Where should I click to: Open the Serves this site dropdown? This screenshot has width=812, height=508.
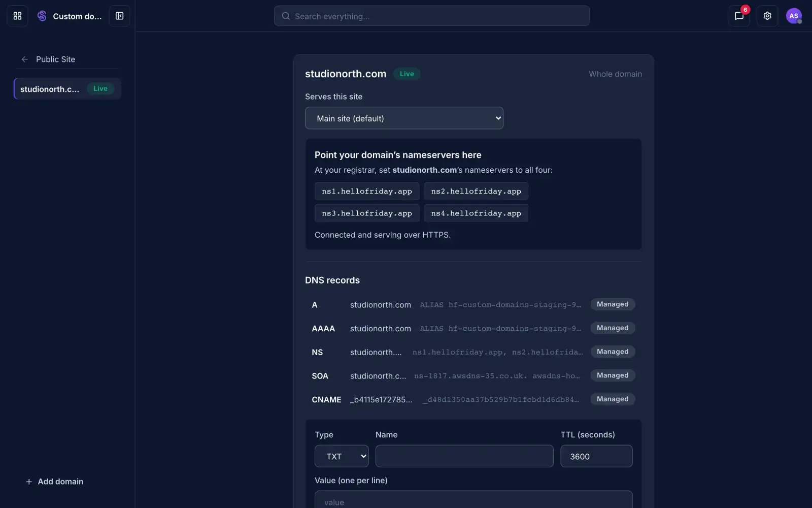(x=404, y=118)
